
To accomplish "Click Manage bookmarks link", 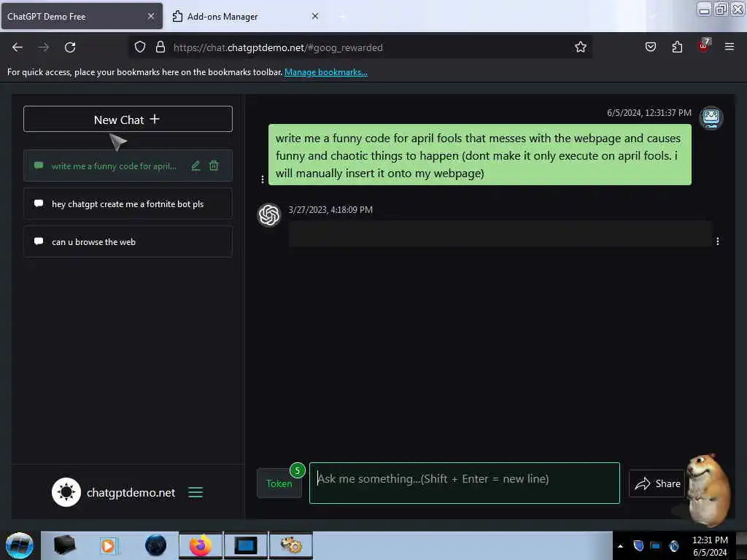I will 326,72.
